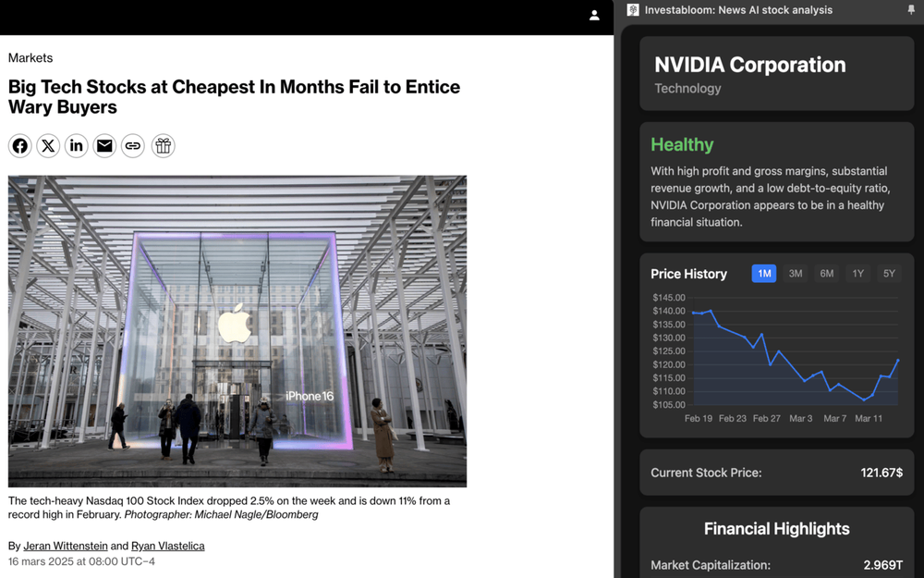Viewport: 924px width, 578px height.
Task: Click the article publication date text
Action: coord(81,561)
